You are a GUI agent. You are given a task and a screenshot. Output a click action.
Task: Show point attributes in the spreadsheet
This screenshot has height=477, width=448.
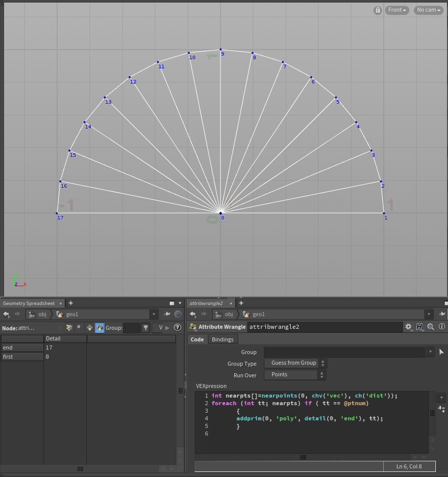pyautogui.click(x=69, y=328)
